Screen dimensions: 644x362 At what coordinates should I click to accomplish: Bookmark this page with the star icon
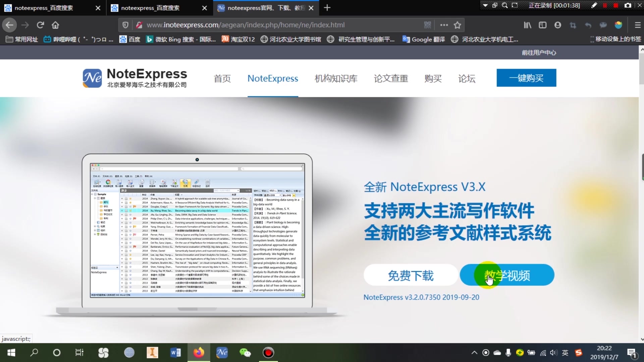point(457,25)
